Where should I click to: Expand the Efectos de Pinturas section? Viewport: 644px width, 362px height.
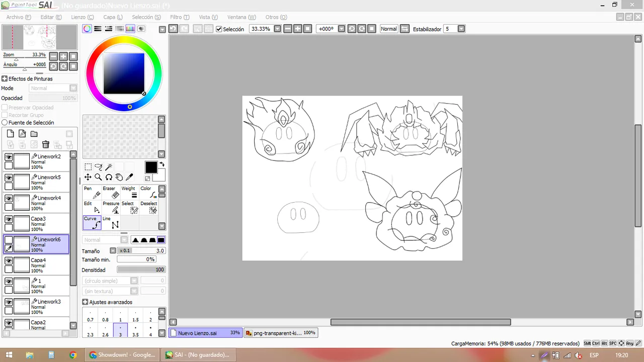pyautogui.click(x=5, y=79)
